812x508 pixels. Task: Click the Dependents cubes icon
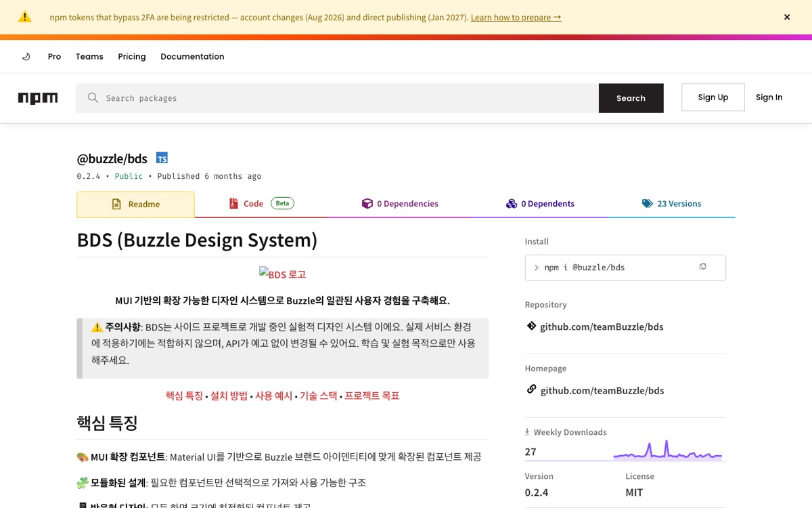(512, 203)
